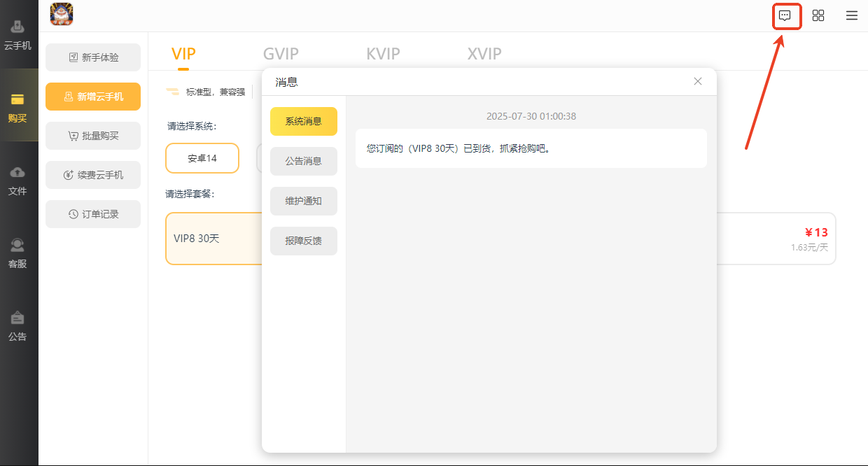Open the hamburger menu icon
868x466 pixels.
pyautogui.click(x=851, y=15)
